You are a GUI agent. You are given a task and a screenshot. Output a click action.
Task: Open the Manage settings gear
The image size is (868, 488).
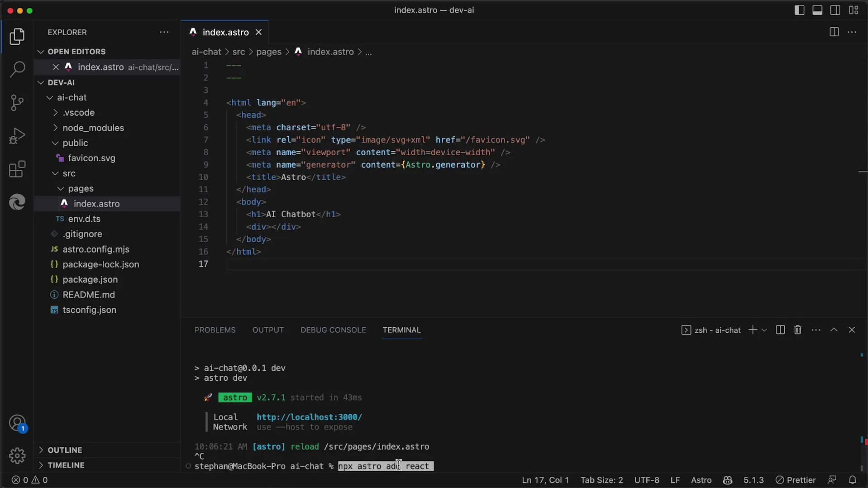click(x=17, y=455)
